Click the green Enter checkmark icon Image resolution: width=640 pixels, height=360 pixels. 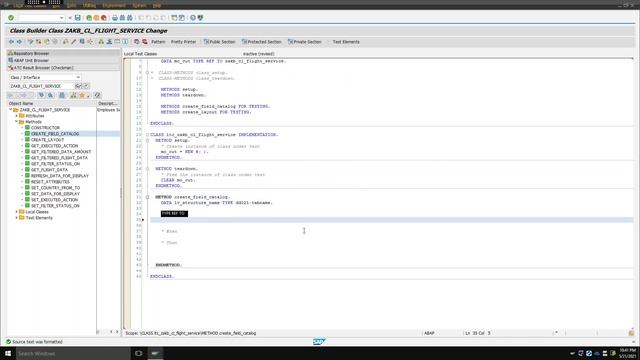tap(11, 18)
